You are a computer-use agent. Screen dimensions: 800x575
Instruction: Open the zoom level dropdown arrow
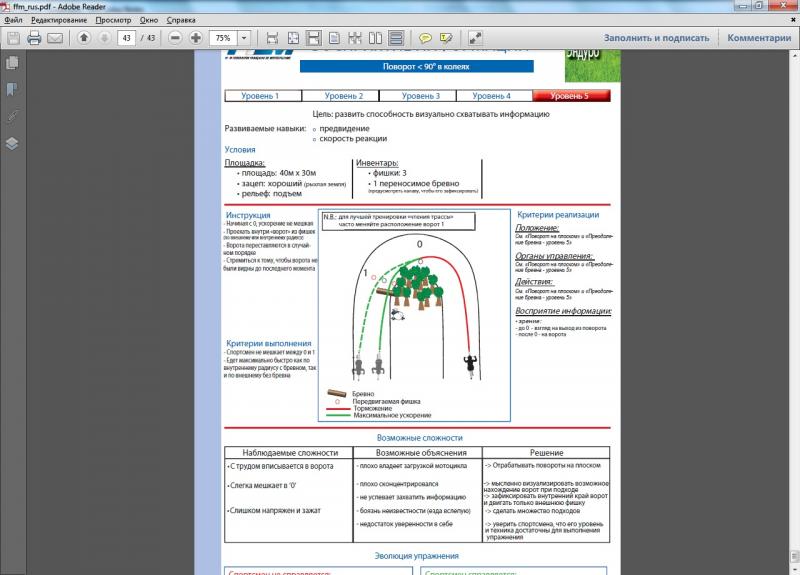click(244, 38)
